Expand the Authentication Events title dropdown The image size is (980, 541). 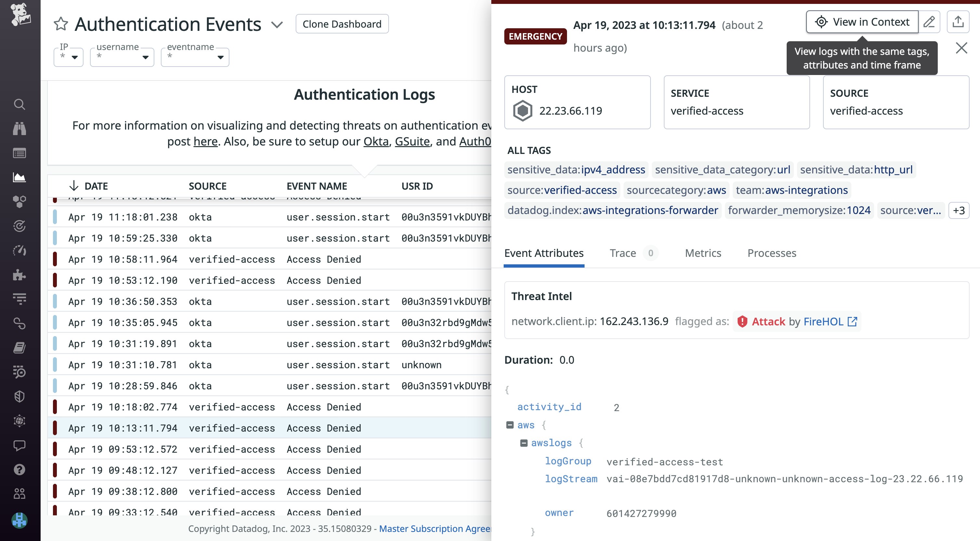277,24
